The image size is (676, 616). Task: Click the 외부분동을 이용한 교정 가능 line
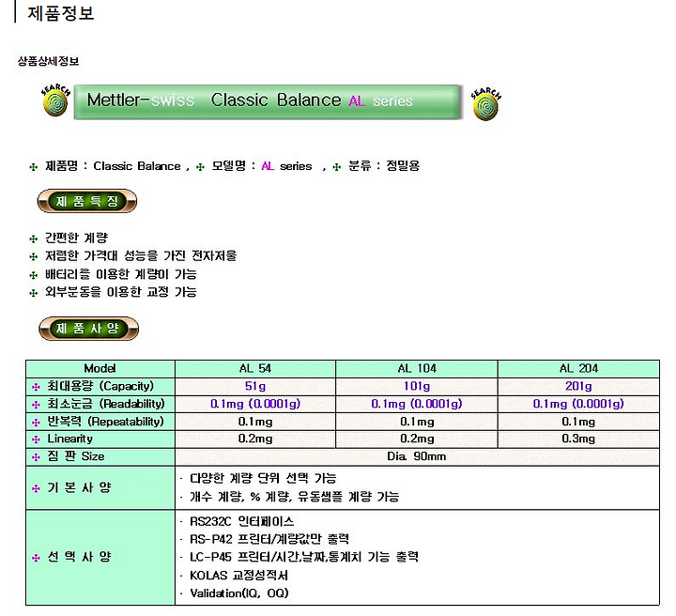[121, 292]
